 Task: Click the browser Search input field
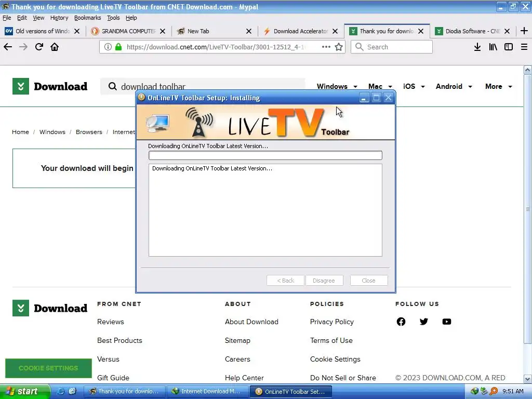392,47
